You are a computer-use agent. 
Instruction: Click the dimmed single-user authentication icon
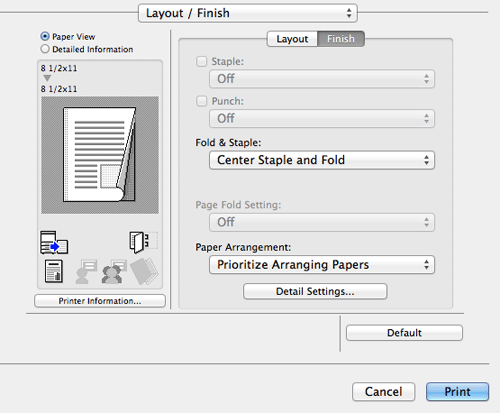coord(86,272)
